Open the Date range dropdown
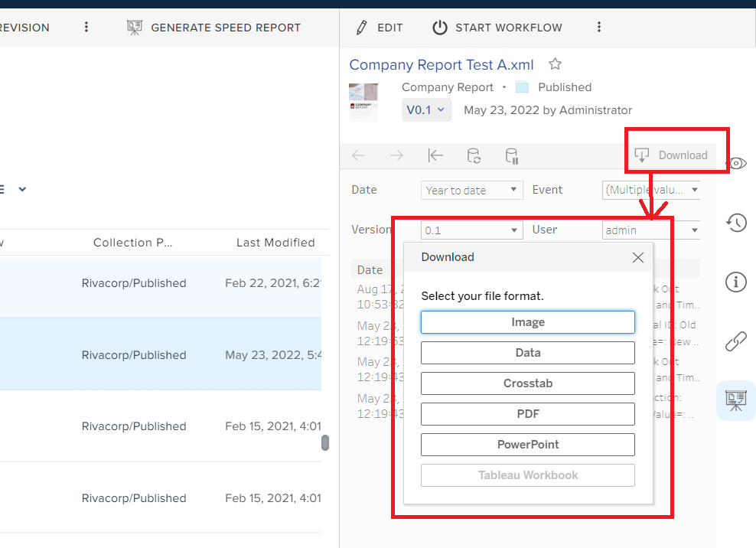 [x=471, y=190]
